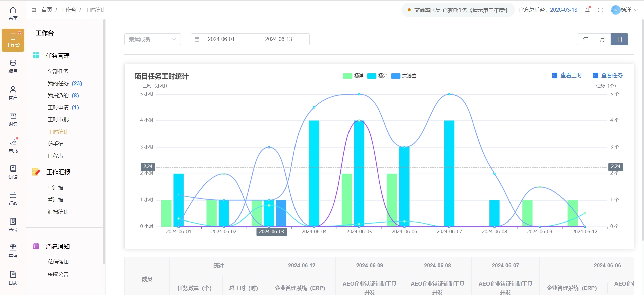Viewport: 644px width, 295px height.
Task: Switch to 年 year view
Action: pyautogui.click(x=586, y=39)
